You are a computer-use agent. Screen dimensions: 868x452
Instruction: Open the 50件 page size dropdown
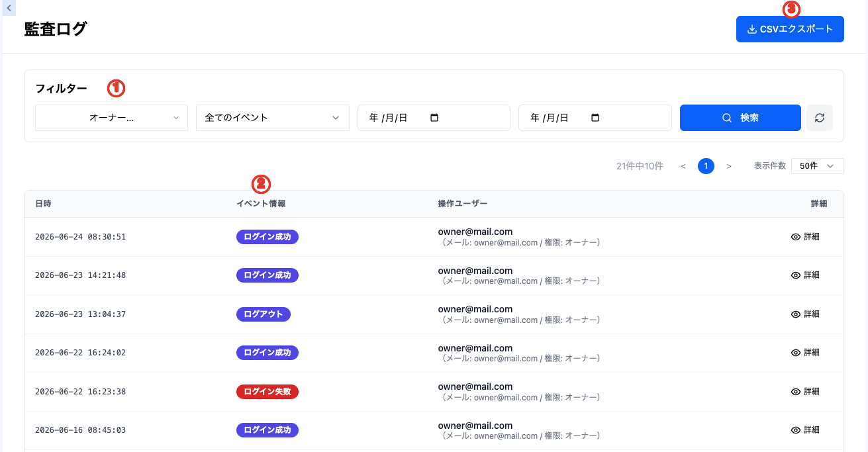[818, 166]
